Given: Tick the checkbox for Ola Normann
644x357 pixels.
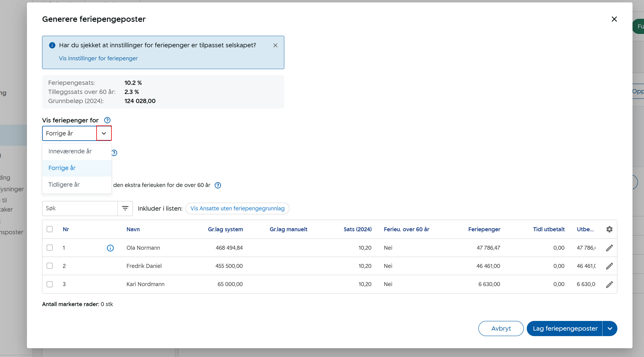Looking at the screenshot, I should (x=50, y=248).
